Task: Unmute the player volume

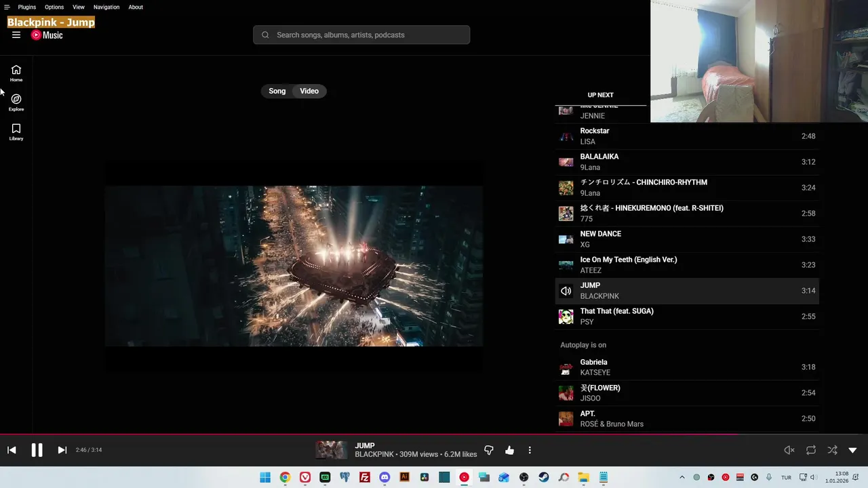Action: click(789, 450)
